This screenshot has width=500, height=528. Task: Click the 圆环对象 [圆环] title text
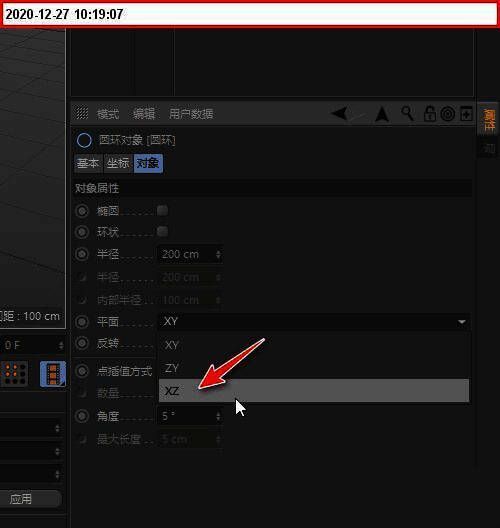coord(137,140)
